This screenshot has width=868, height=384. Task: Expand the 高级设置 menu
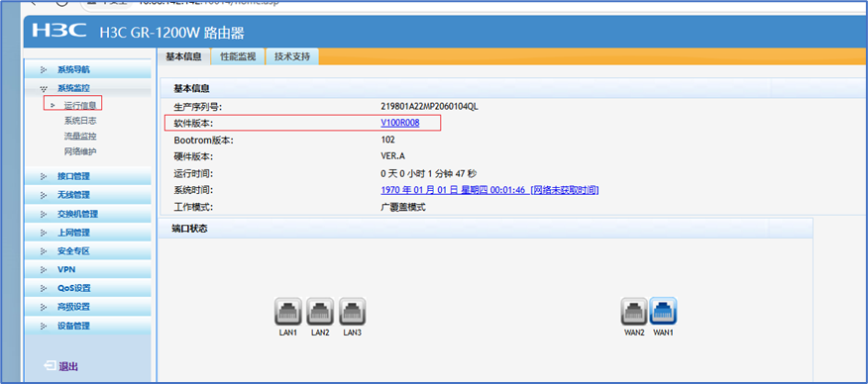(88, 307)
